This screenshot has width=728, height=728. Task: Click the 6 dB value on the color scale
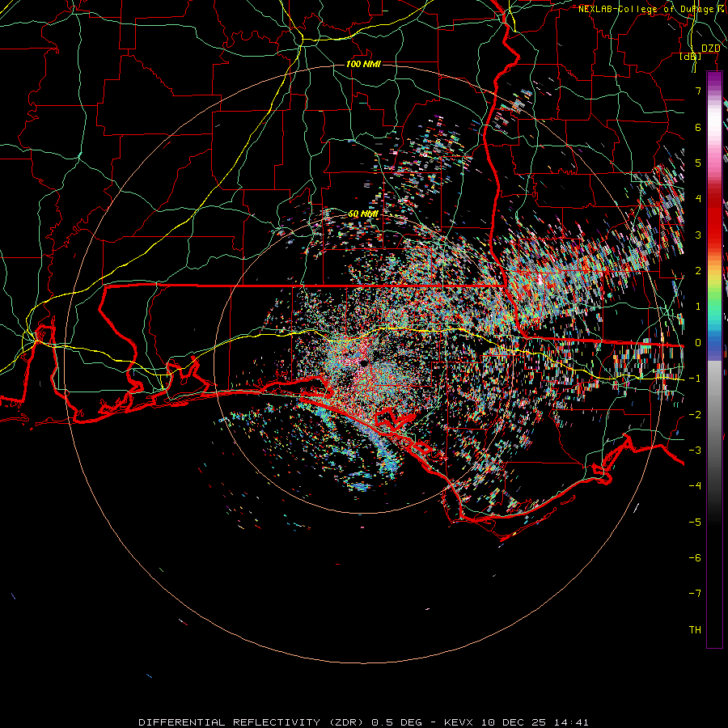tap(698, 127)
